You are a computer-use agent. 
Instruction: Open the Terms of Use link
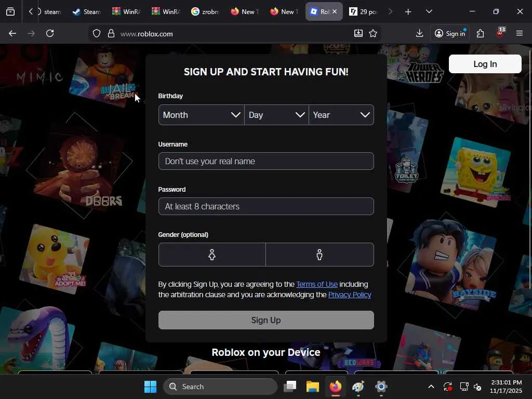(x=317, y=284)
